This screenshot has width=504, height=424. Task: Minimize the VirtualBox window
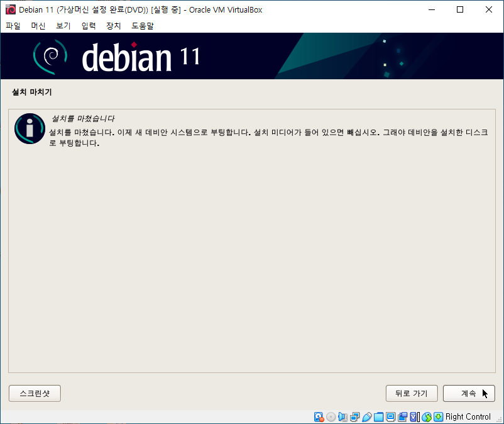(x=432, y=9)
